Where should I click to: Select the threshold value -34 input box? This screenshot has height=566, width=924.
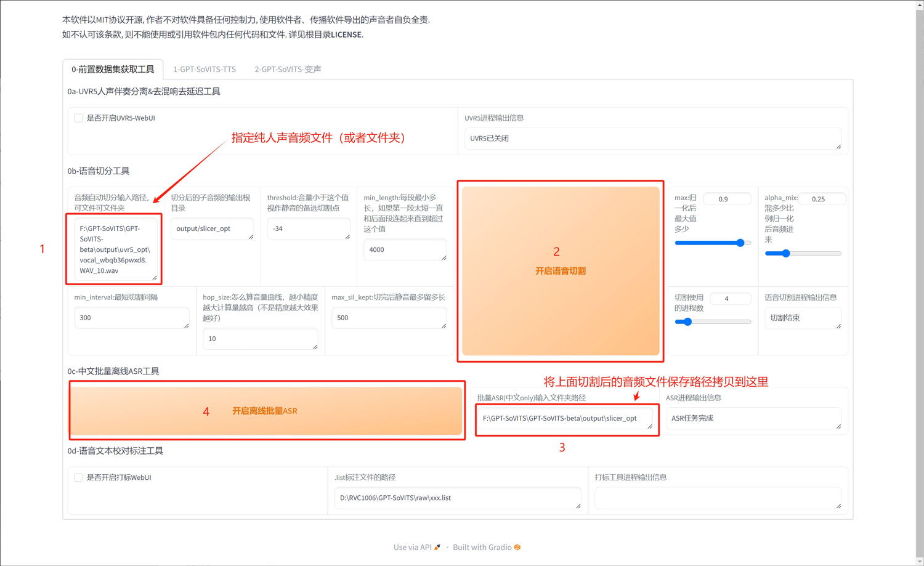[x=309, y=228]
